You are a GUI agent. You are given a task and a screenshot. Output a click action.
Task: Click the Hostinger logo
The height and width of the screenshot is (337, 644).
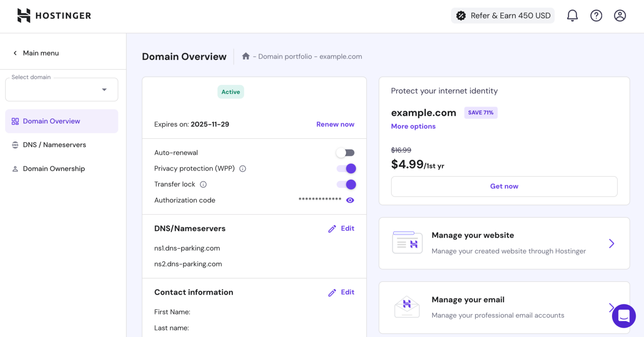click(x=54, y=16)
